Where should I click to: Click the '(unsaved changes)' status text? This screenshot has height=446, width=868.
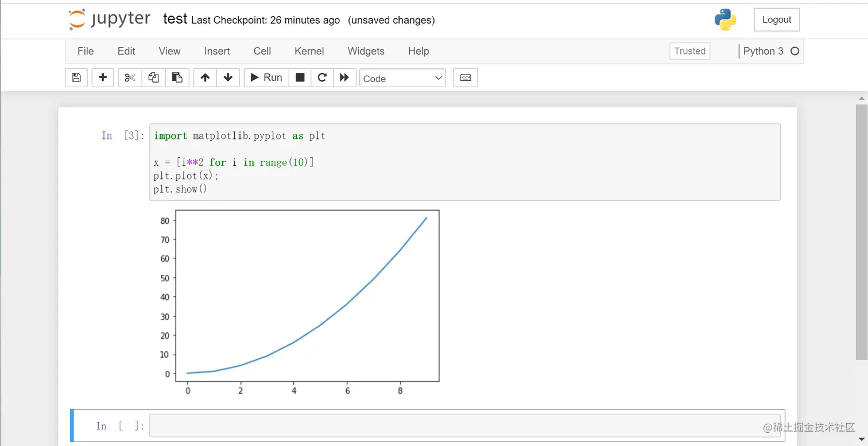click(x=392, y=20)
